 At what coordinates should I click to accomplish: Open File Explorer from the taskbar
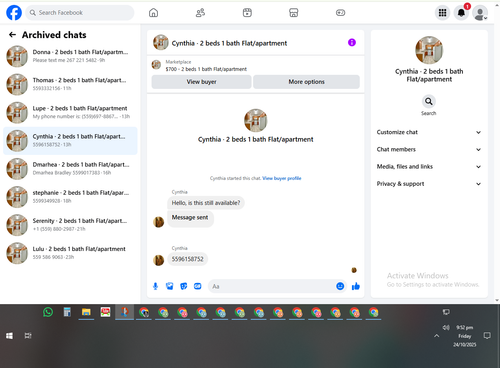point(86,312)
